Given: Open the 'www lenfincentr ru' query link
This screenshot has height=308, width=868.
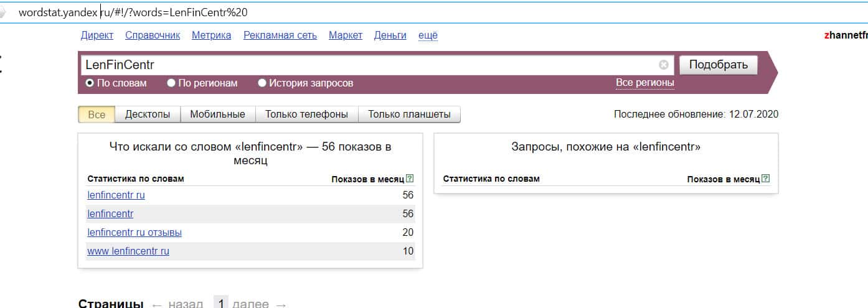Looking at the screenshot, I should click(128, 251).
